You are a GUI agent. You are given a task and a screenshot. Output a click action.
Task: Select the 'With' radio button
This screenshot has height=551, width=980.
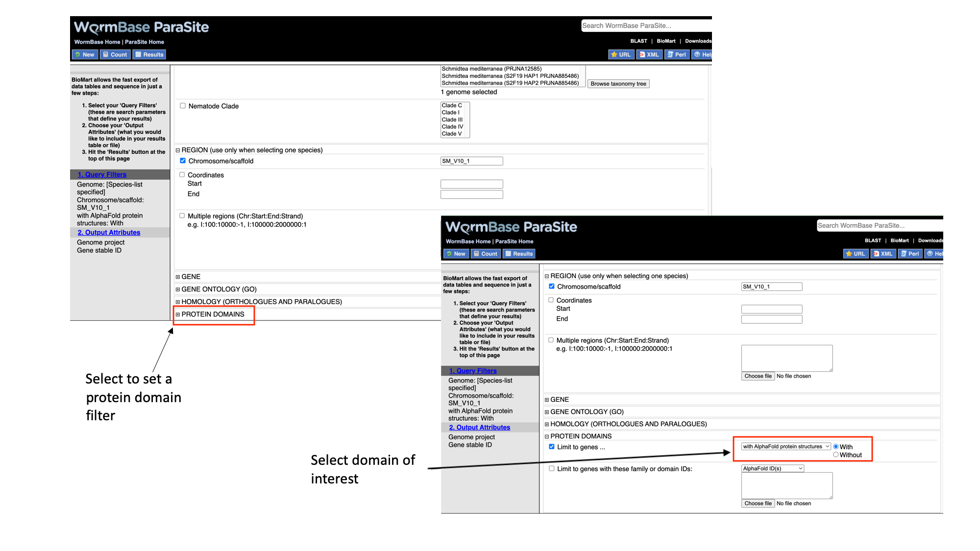[836, 447]
